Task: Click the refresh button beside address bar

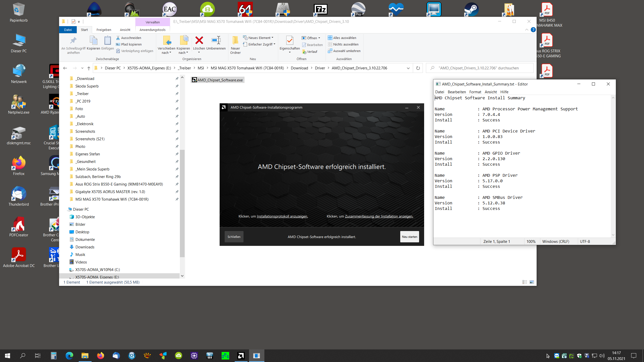Action: tap(418, 68)
